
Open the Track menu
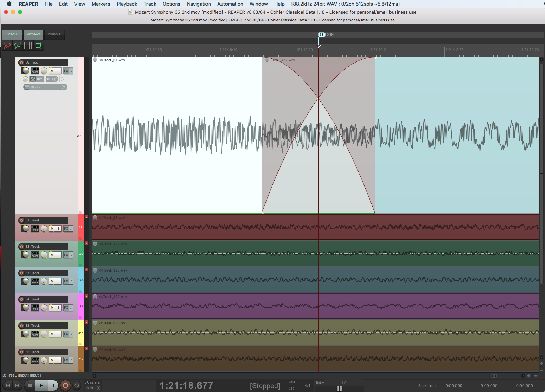point(150,4)
